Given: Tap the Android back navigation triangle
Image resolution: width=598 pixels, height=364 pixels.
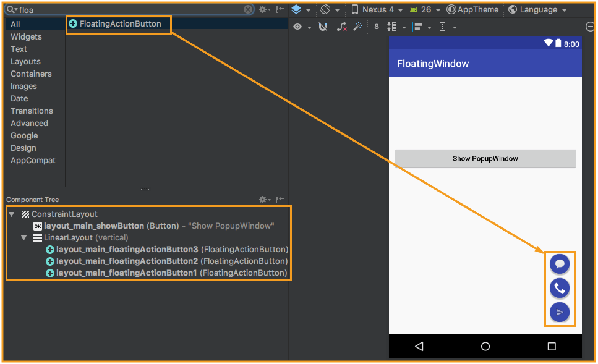Looking at the screenshot, I should click(x=419, y=347).
